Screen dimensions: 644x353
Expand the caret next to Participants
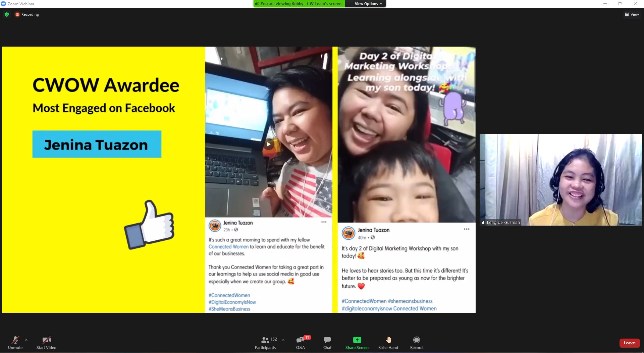(283, 340)
